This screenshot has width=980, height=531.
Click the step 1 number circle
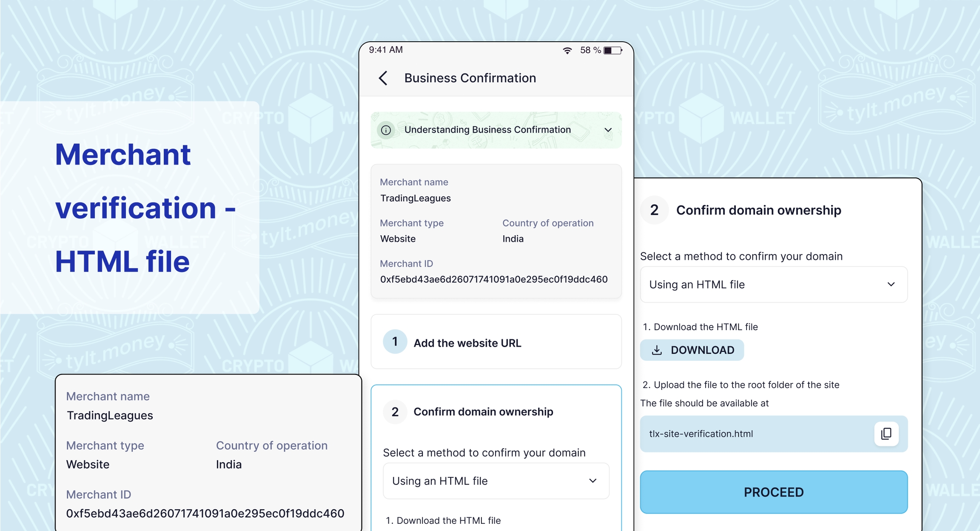click(x=395, y=342)
